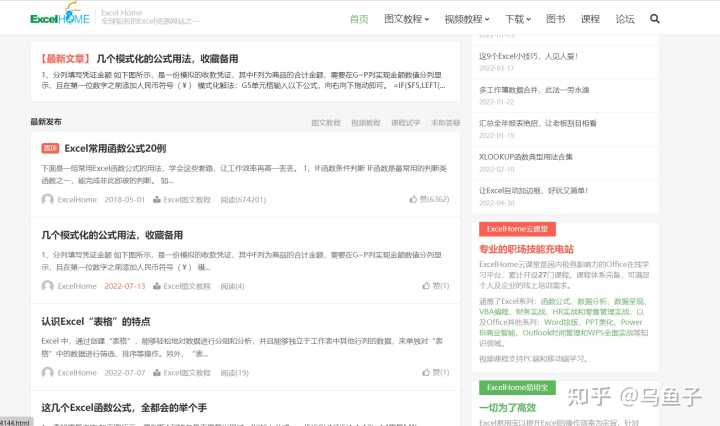Click the read count 阅读(674201)

tap(243, 200)
